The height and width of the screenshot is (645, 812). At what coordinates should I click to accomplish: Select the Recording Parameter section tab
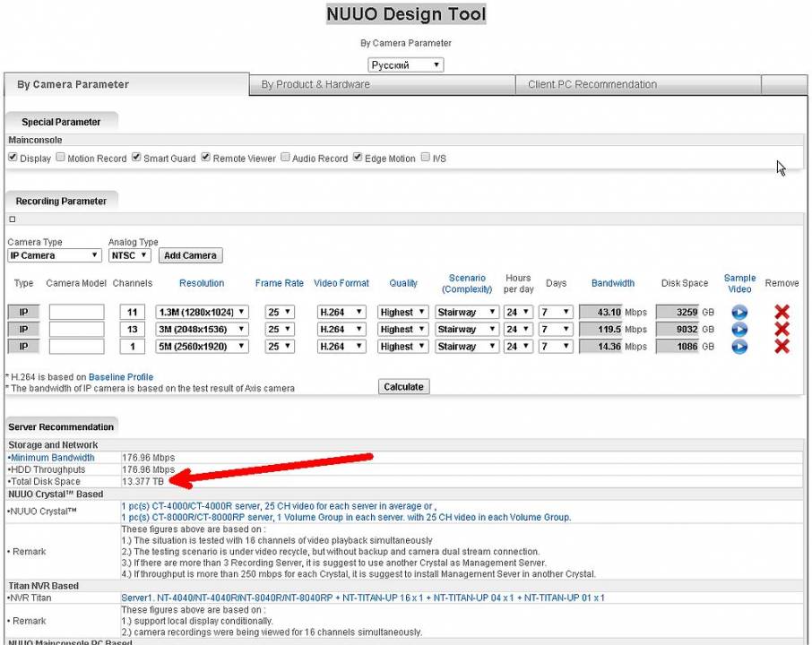pos(61,202)
